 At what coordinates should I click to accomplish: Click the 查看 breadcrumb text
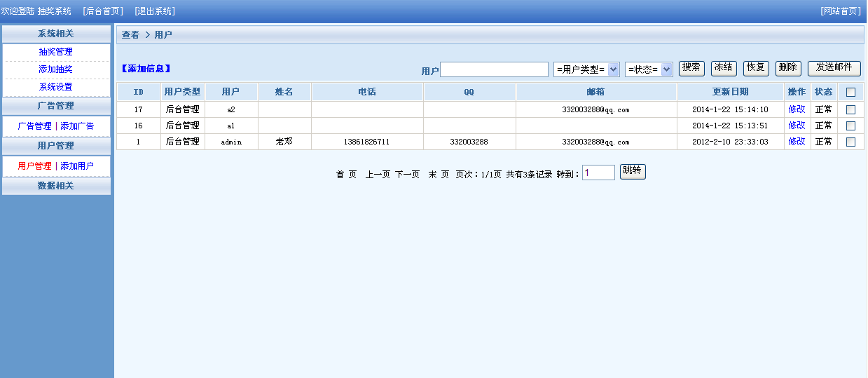tap(130, 34)
